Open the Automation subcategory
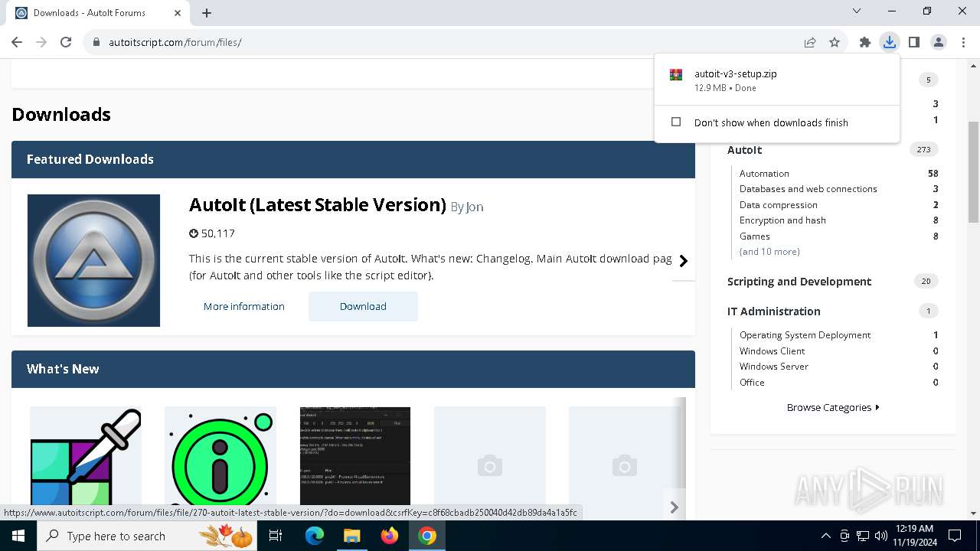This screenshot has width=980, height=551. coord(764,174)
